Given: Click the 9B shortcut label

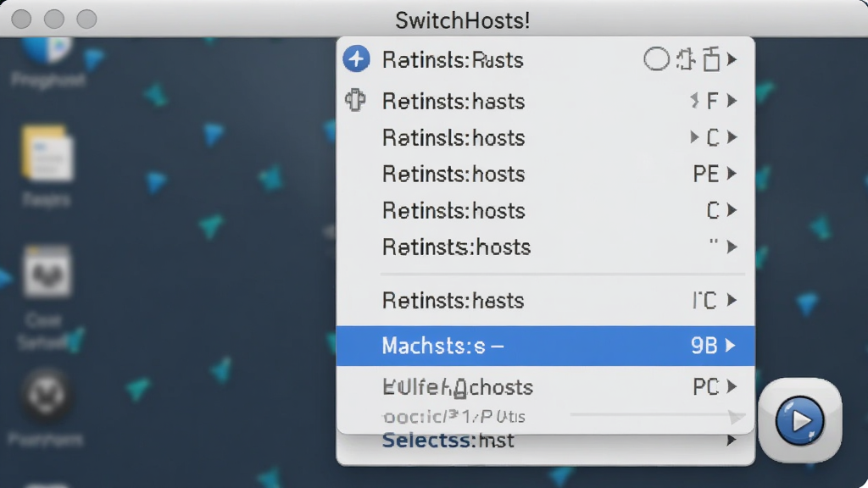Looking at the screenshot, I should [x=704, y=346].
